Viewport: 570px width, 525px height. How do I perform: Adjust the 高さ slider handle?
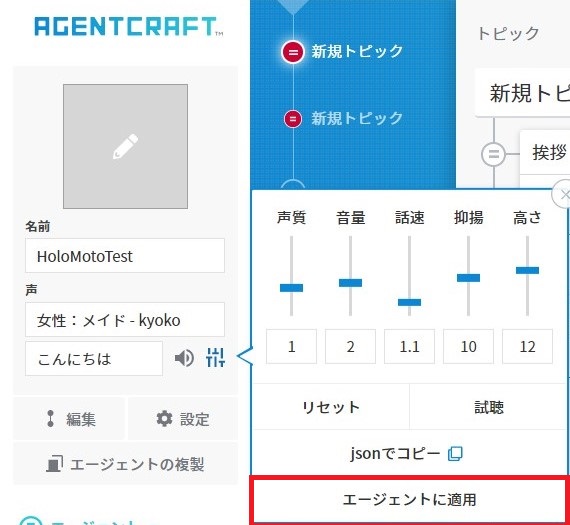point(527,270)
